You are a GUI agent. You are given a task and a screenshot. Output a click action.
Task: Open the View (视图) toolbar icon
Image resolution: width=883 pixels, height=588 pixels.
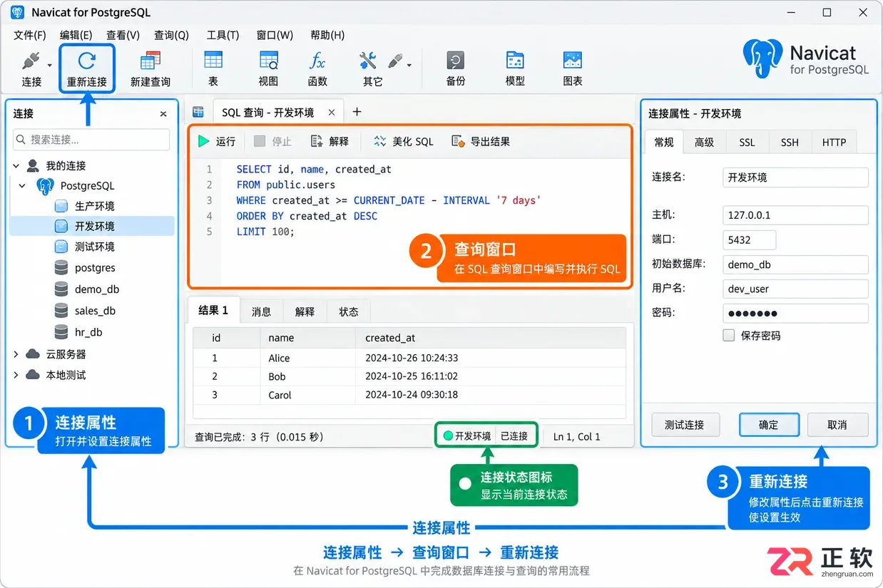(268, 60)
